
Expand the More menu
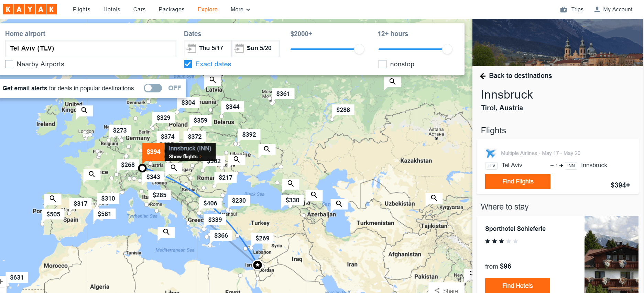tap(240, 10)
